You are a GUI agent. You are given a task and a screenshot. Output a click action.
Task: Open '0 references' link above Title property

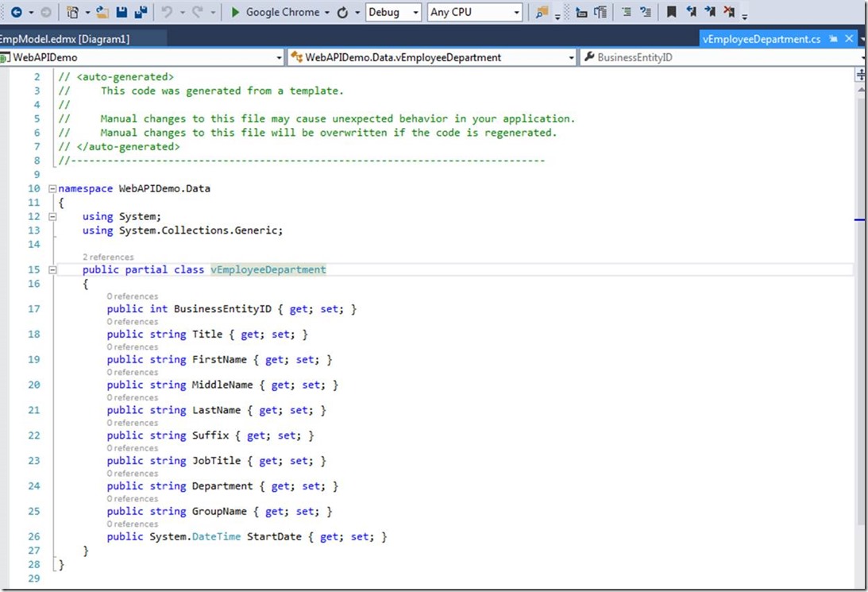(133, 322)
